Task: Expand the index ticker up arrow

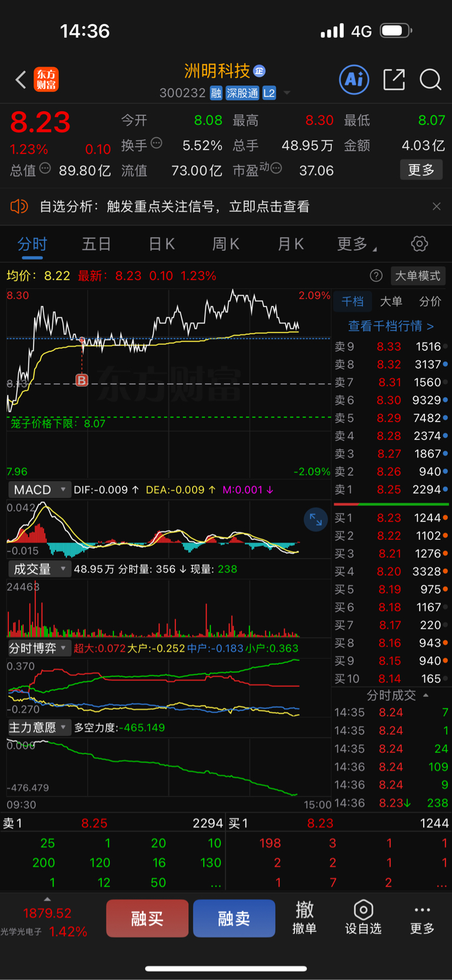Action: tap(47, 899)
